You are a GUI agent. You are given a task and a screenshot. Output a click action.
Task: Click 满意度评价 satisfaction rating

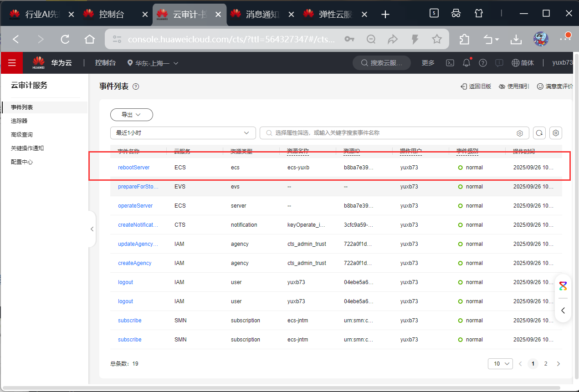click(x=555, y=87)
